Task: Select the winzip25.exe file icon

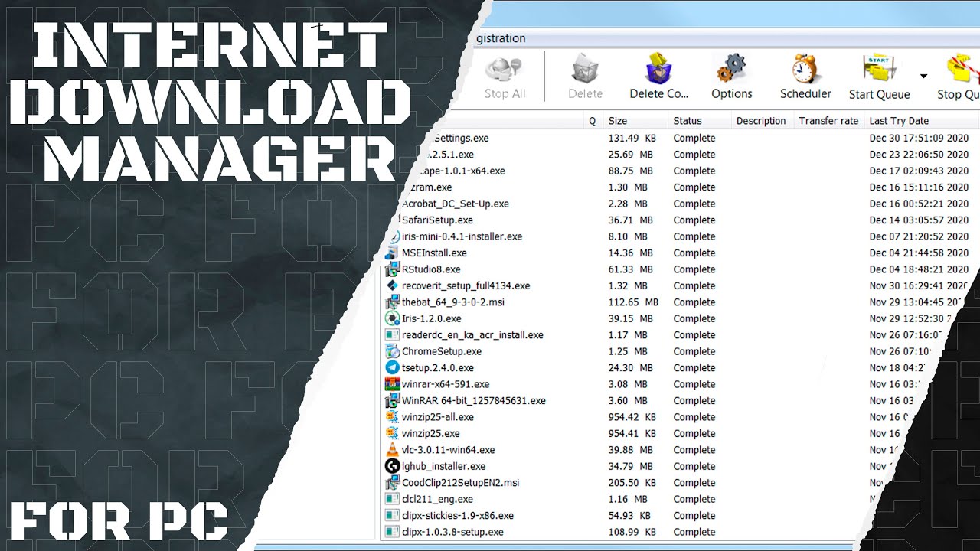Action: point(392,433)
